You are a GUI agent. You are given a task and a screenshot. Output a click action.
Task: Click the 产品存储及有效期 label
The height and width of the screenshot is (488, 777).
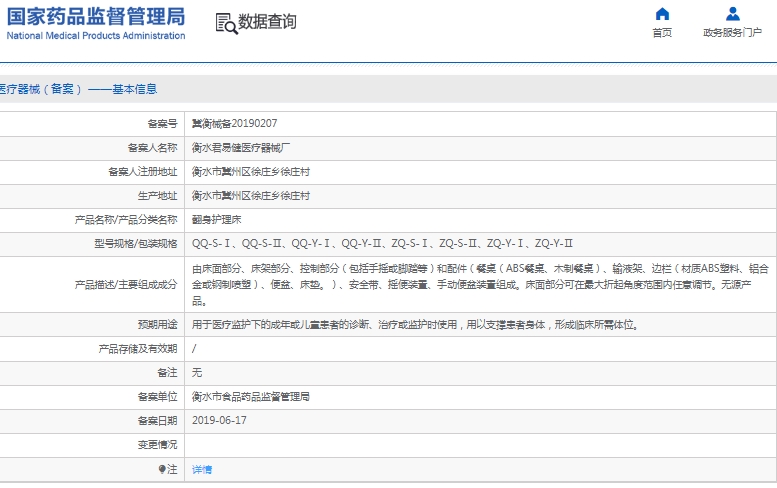[137, 349]
